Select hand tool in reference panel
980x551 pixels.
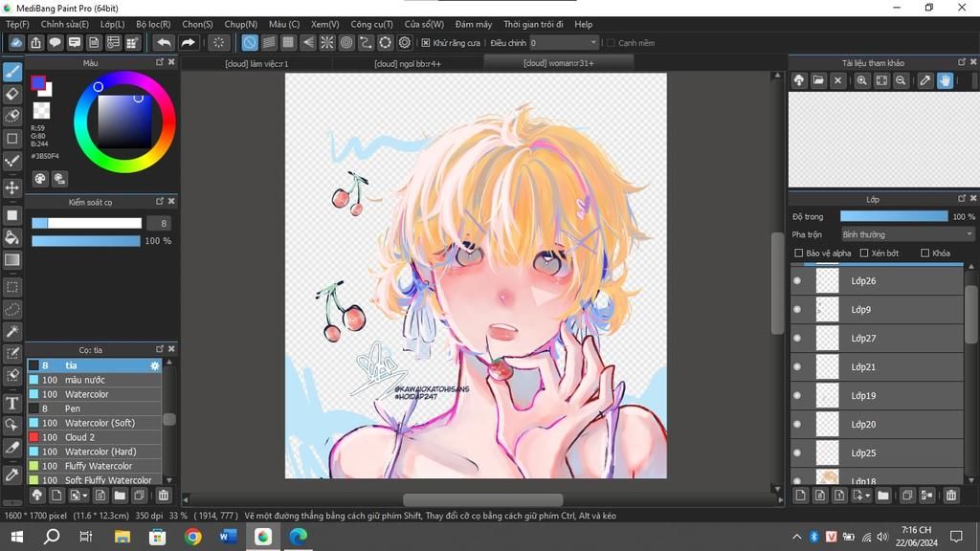pos(945,80)
